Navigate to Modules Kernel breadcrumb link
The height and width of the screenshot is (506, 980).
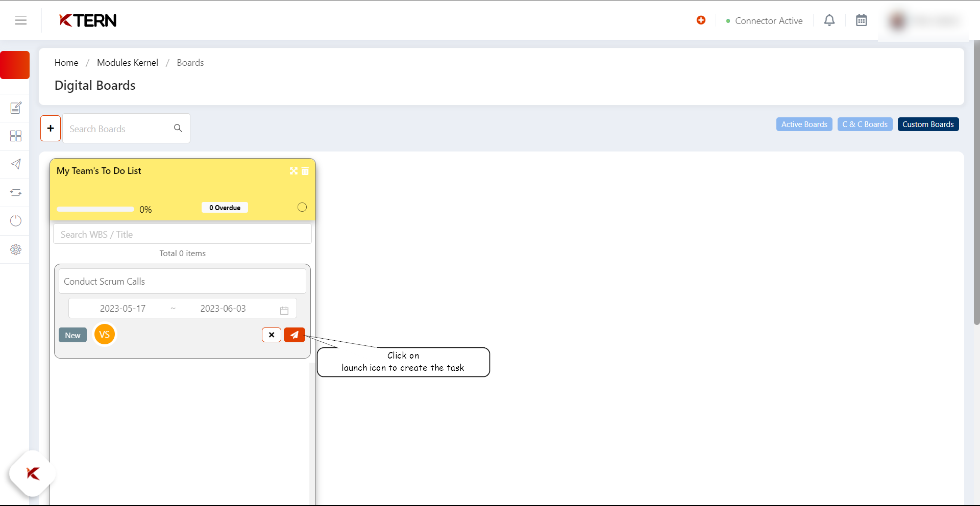pos(127,62)
